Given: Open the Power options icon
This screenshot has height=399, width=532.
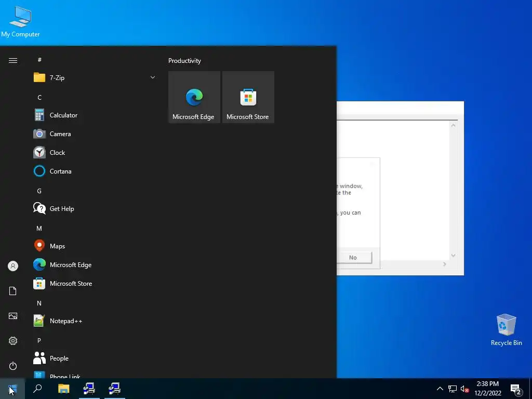Looking at the screenshot, I should 13,366.
